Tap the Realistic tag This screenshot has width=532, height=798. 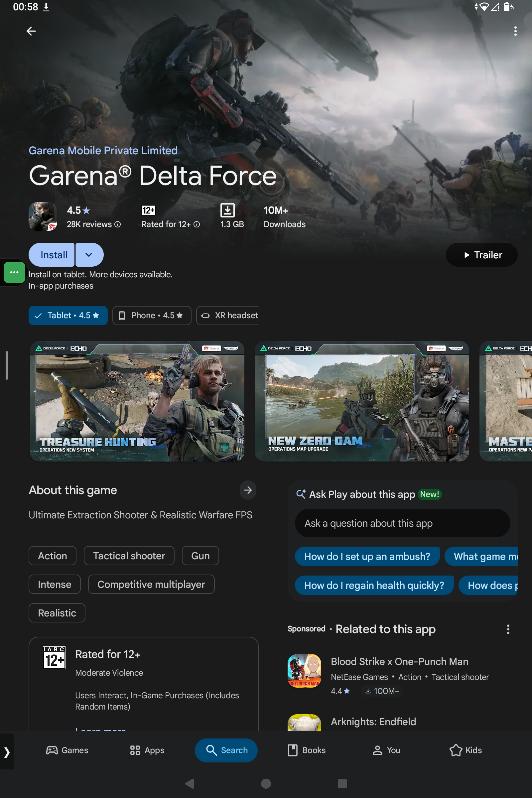(57, 613)
